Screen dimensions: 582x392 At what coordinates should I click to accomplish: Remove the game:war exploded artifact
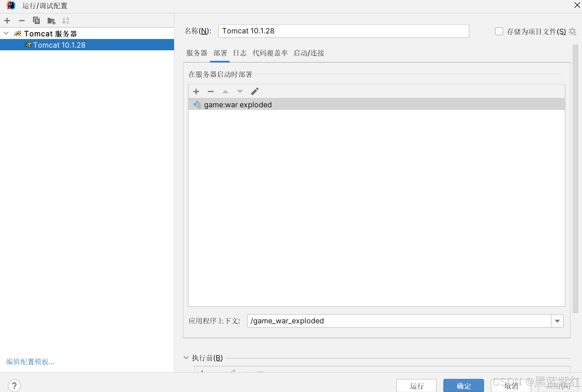[x=211, y=92]
